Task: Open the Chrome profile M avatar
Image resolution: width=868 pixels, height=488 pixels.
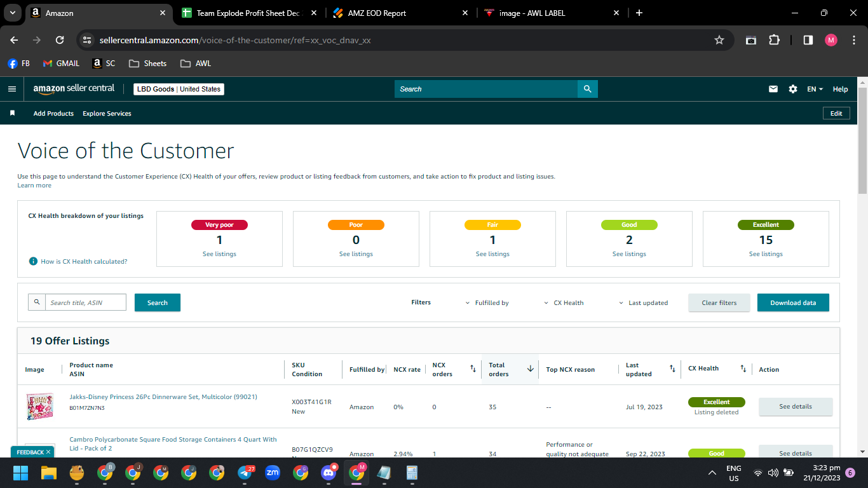Action: pyautogui.click(x=831, y=40)
